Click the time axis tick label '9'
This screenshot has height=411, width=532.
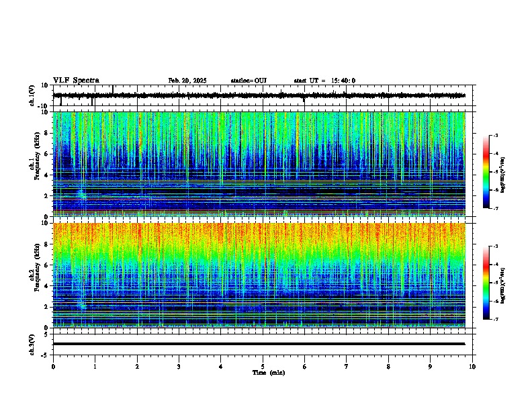(x=430, y=367)
